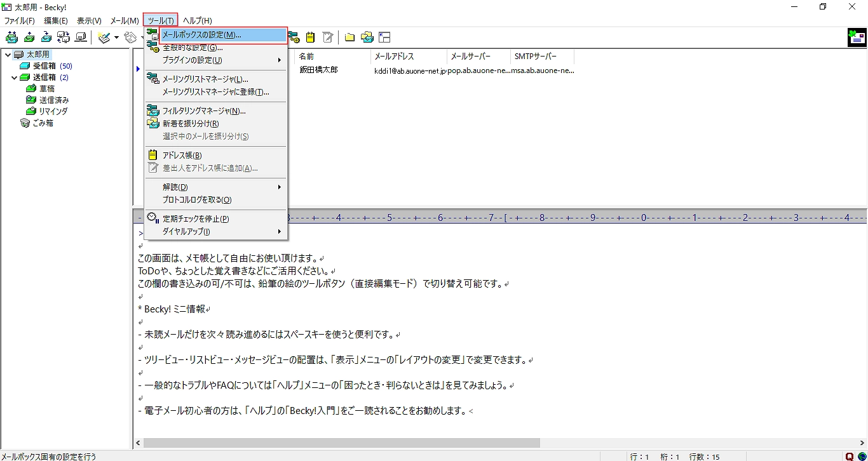Select the 飯田橋太郎 name cell

[x=318, y=70]
